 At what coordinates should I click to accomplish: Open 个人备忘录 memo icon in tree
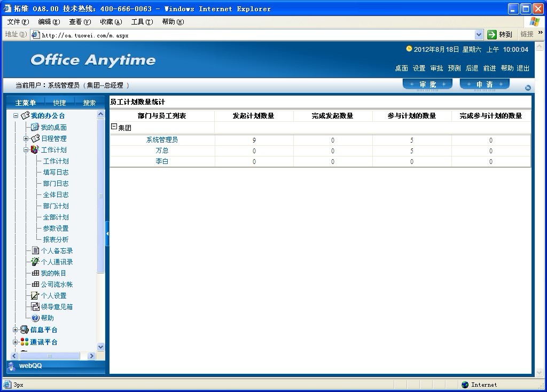[x=35, y=250]
